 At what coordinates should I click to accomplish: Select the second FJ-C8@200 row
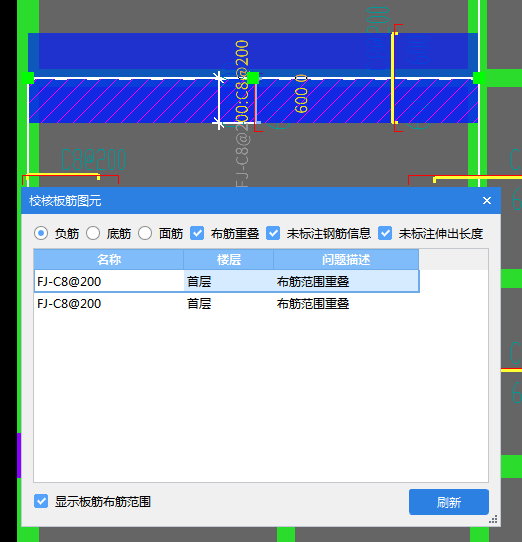point(226,303)
